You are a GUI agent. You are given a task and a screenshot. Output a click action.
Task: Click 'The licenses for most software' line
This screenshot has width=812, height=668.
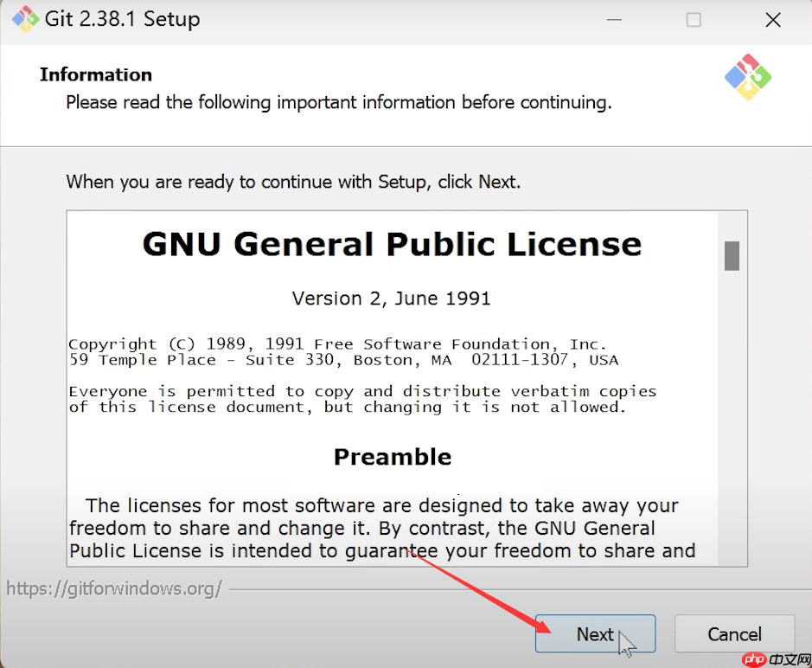click(x=382, y=505)
